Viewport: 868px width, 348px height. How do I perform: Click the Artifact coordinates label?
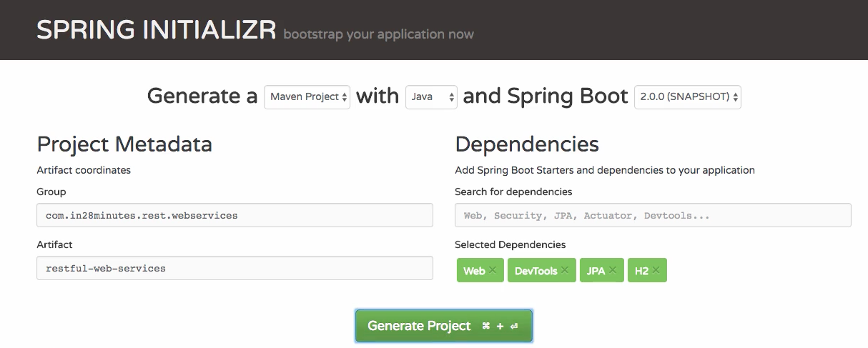pyautogui.click(x=84, y=170)
